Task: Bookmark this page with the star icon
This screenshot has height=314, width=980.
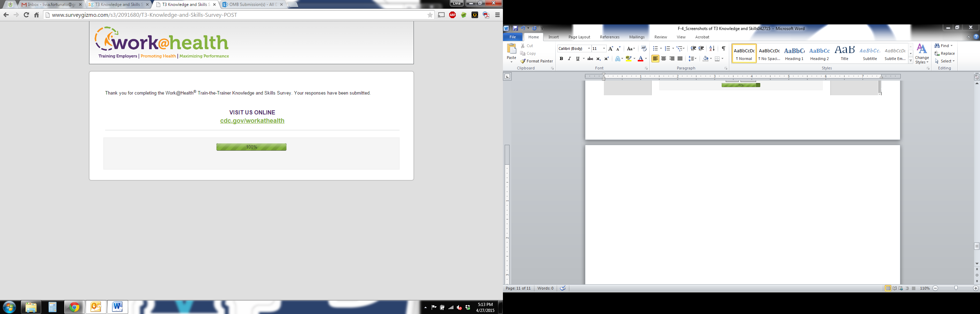Action: [x=430, y=15]
